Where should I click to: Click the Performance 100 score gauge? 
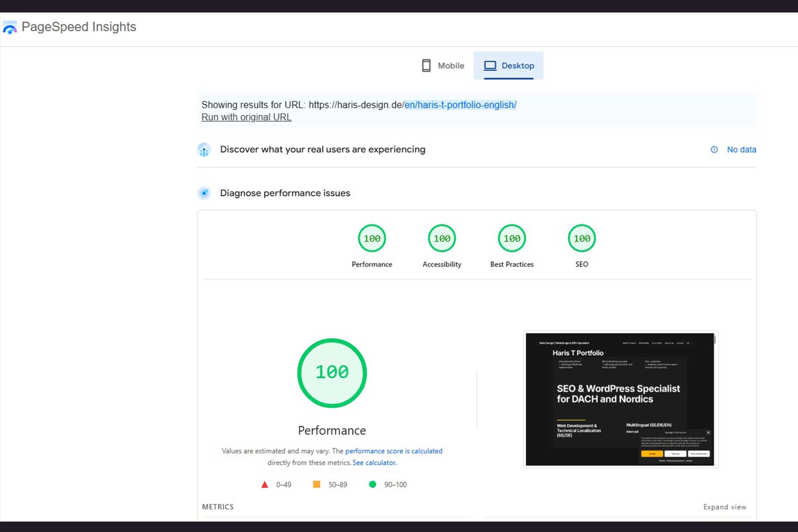(x=371, y=238)
